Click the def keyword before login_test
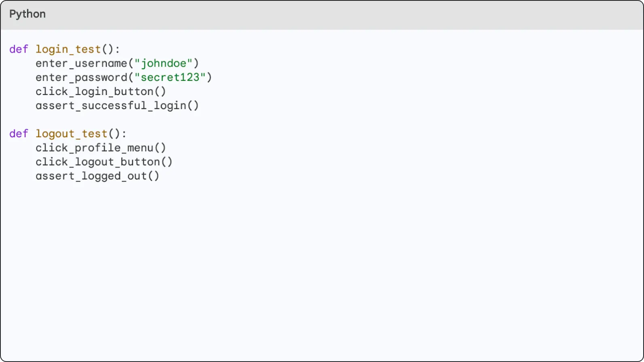The height and width of the screenshot is (362, 644). pos(19,49)
